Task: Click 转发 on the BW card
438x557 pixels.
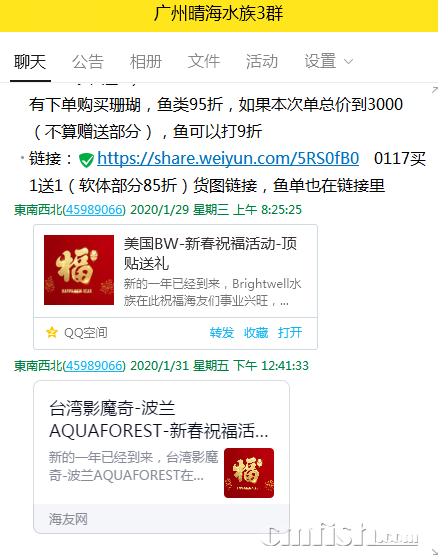Action: (x=222, y=333)
